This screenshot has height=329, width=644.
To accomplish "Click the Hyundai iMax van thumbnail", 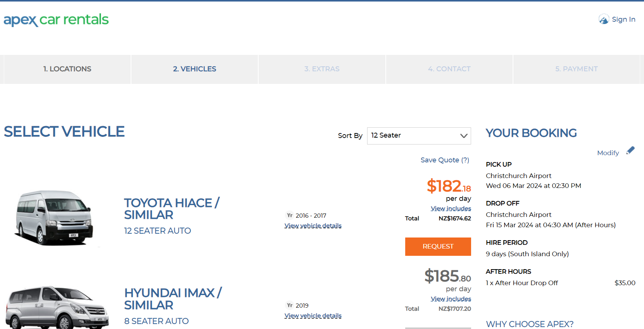I will [x=57, y=307].
